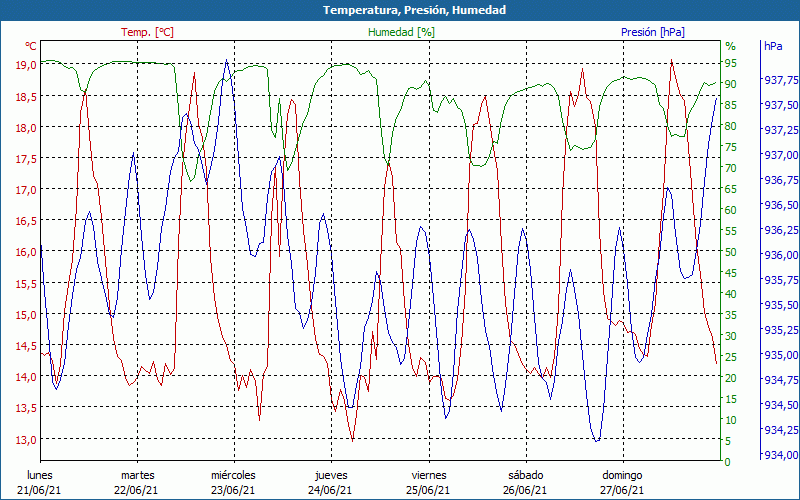Click the 17,0 temperature axis value

pos(27,189)
